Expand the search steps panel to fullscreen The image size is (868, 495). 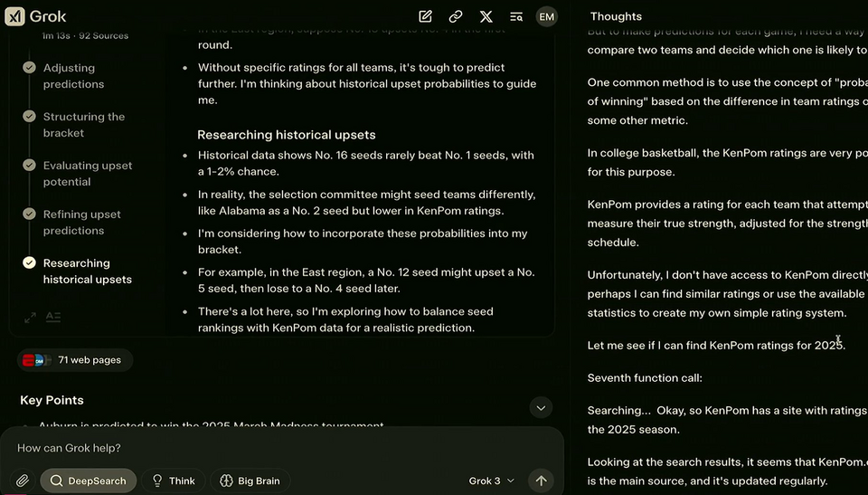[30, 318]
